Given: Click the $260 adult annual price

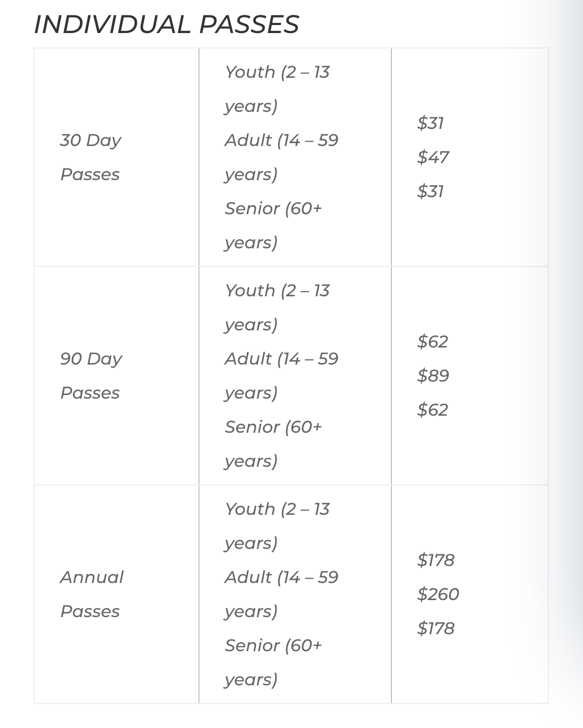Looking at the screenshot, I should pos(438,594).
